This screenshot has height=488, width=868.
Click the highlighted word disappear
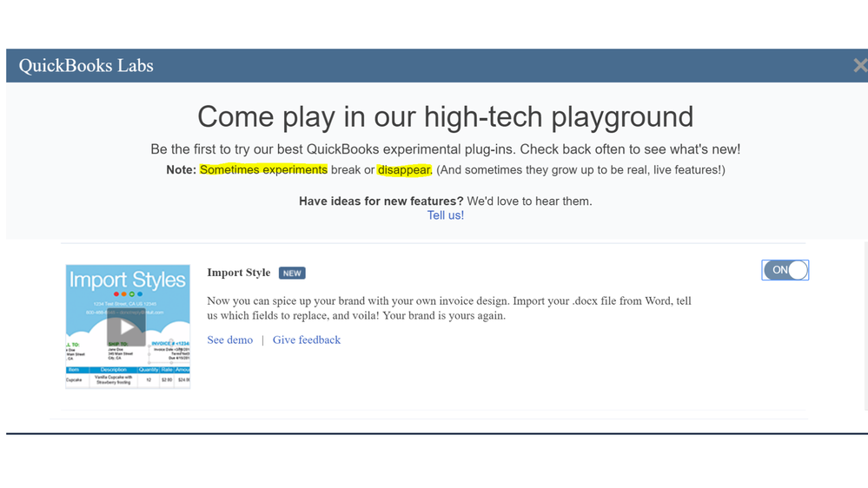pos(404,170)
